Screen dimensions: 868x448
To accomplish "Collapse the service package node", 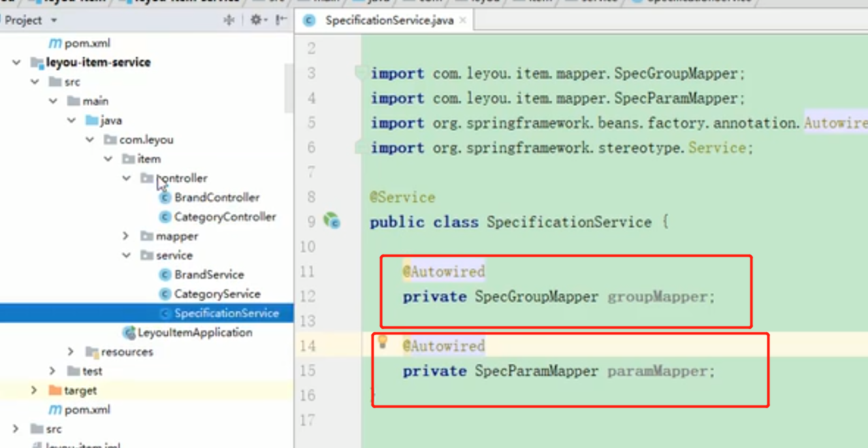I will 126,255.
